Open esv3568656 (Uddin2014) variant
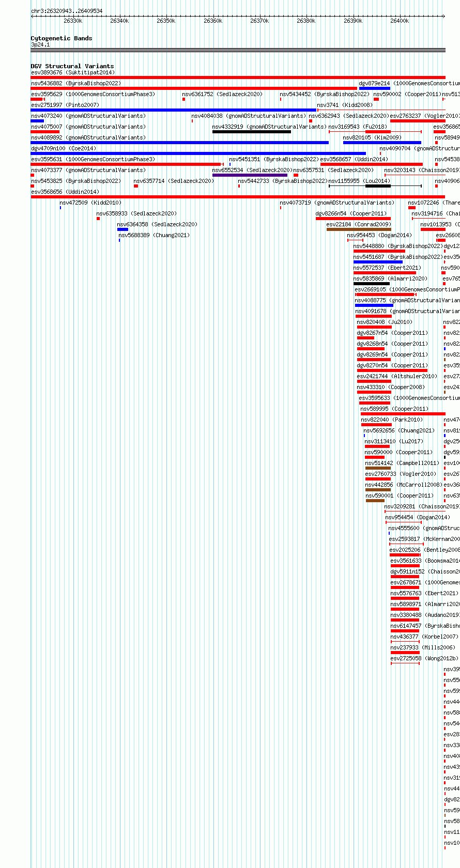This screenshot has height=868, width=460. [x=65, y=192]
